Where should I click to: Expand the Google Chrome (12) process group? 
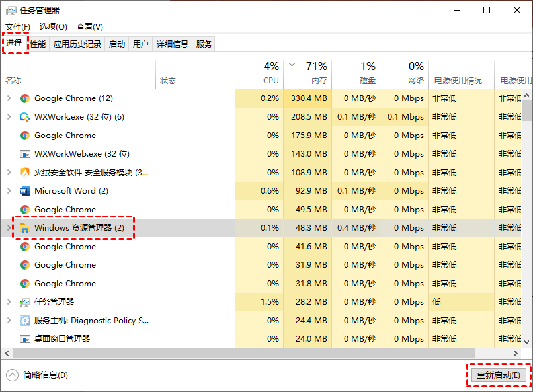point(9,98)
